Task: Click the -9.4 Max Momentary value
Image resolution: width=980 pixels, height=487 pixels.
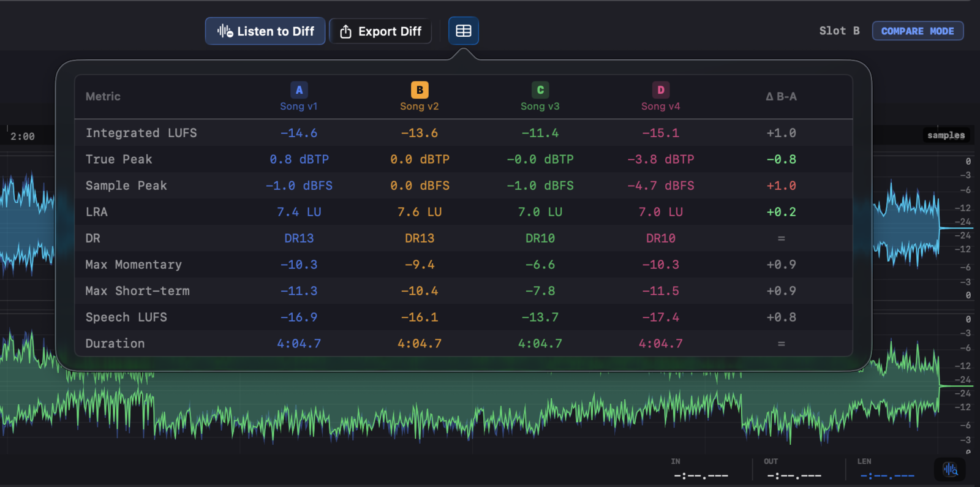Action: point(420,265)
